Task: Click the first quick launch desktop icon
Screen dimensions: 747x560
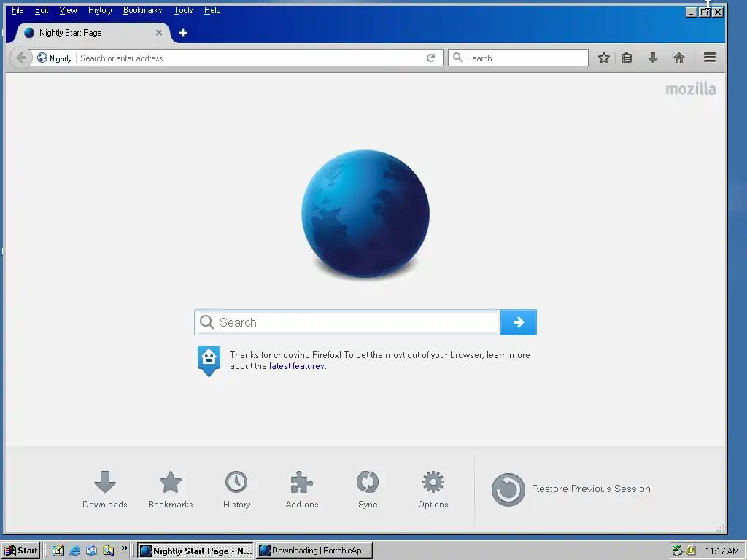Action: tap(58, 551)
